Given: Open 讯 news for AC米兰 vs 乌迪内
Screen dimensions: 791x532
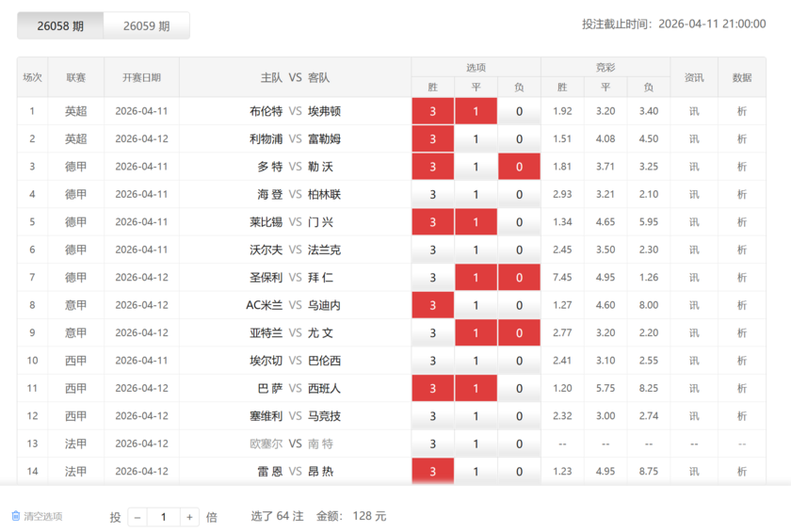Looking at the screenshot, I should (694, 305).
